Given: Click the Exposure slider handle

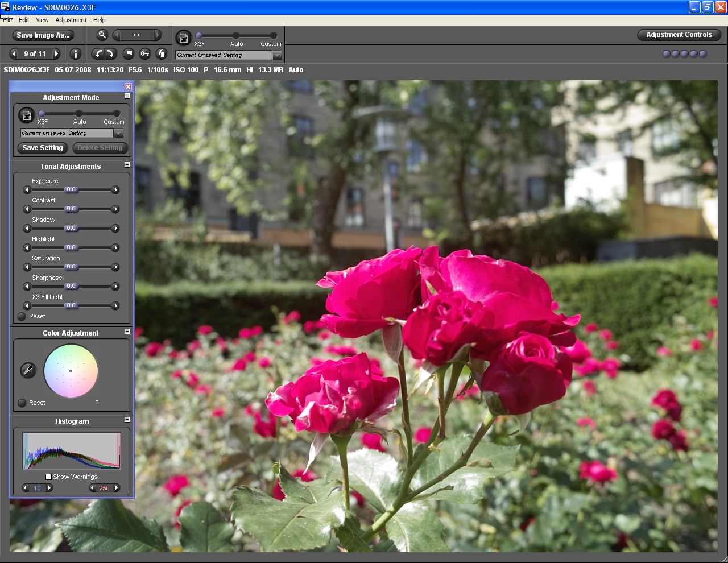Looking at the screenshot, I should click(x=71, y=189).
